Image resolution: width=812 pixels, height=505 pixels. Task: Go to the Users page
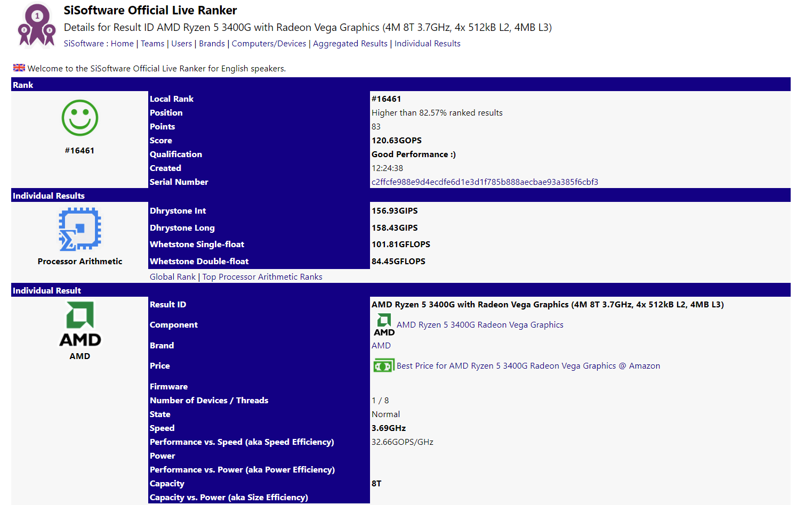(x=181, y=44)
